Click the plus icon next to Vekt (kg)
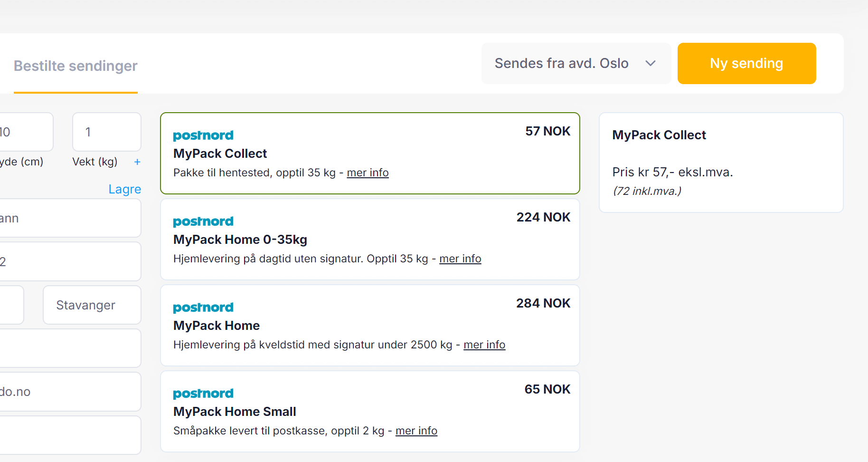The width and height of the screenshot is (868, 462). [x=137, y=162]
